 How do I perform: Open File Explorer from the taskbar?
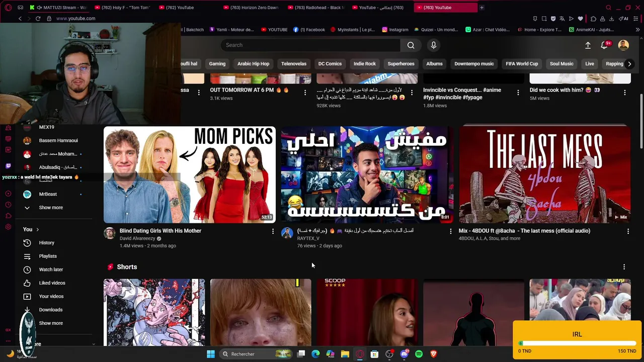pos(345,354)
